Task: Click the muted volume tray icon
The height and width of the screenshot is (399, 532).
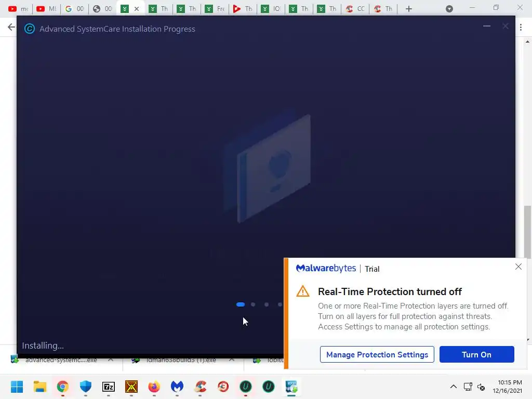Action: 481,387
